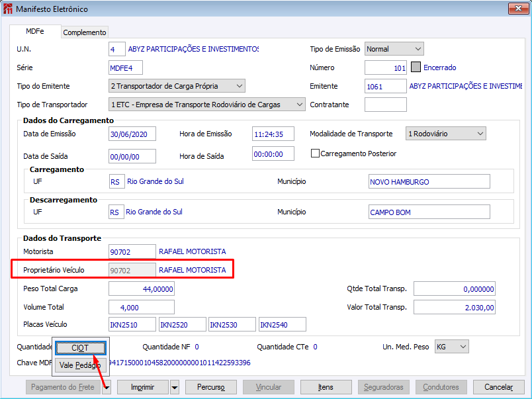The height and width of the screenshot is (399, 532).
Task: Open the Tipo de Emissão dropdown
Action: (x=394, y=49)
